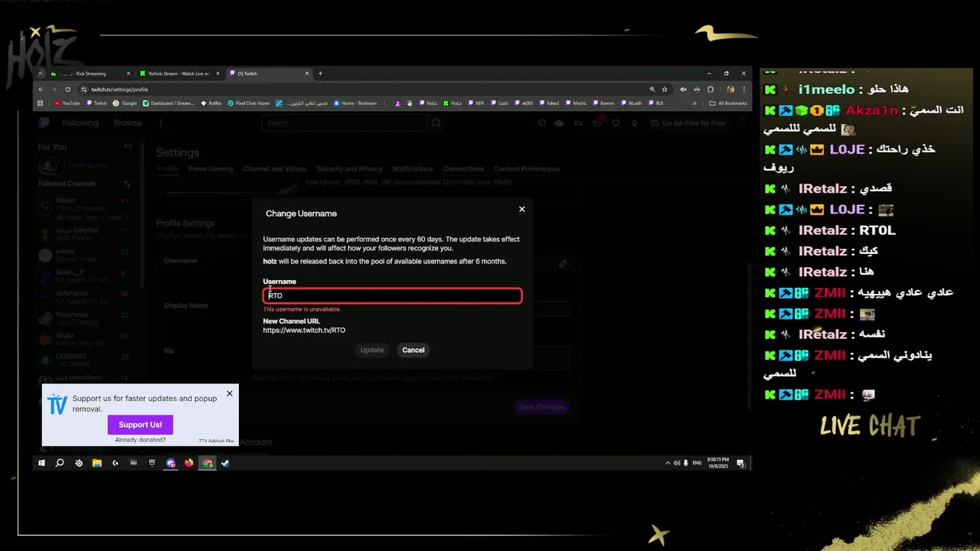Image resolution: width=980 pixels, height=551 pixels.
Task: Click the Twitch search magnifier button
Action: tap(436, 123)
